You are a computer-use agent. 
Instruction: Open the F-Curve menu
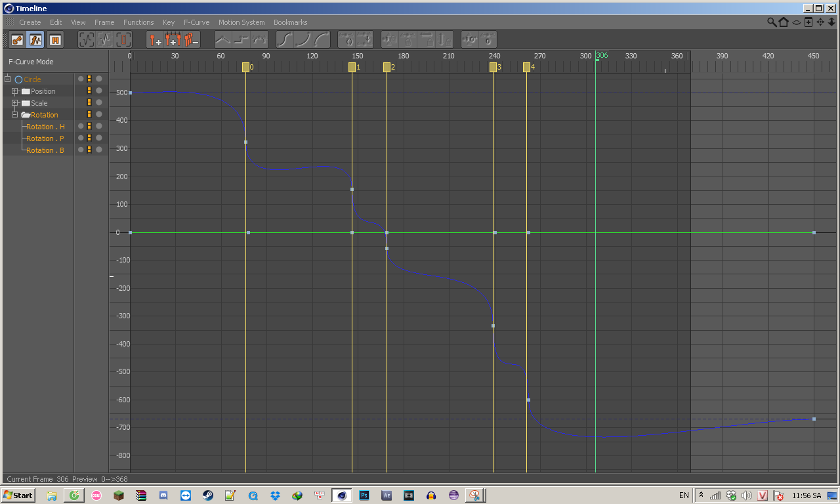coord(196,22)
